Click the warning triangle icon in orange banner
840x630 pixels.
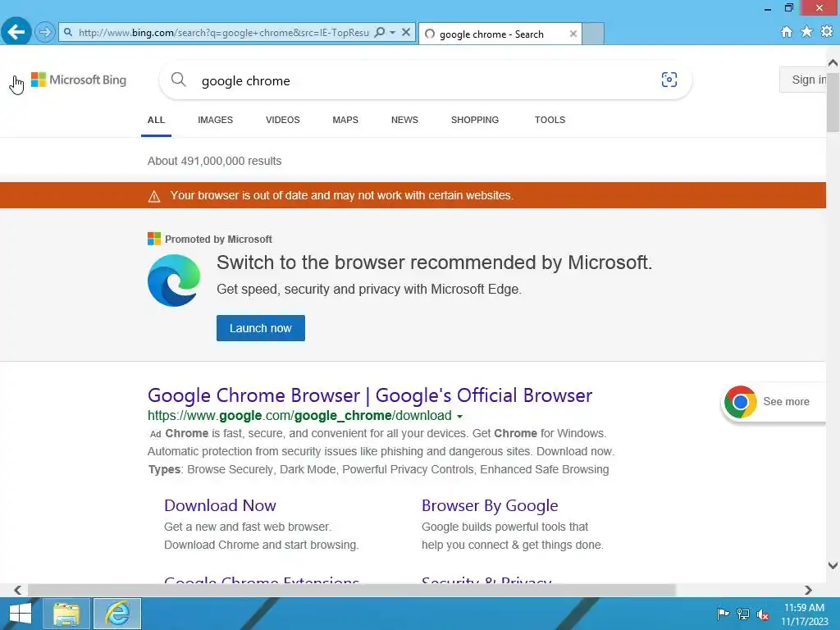click(x=154, y=197)
